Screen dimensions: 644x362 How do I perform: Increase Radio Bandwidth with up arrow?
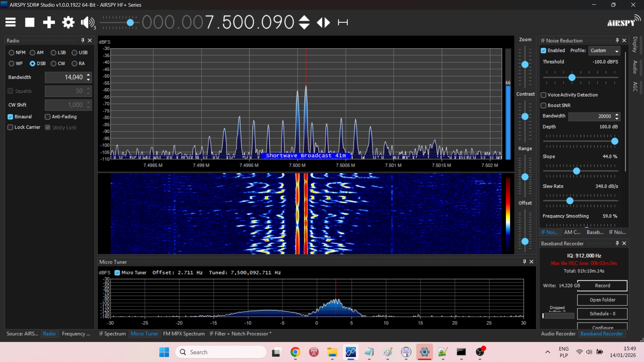point(88,75)
